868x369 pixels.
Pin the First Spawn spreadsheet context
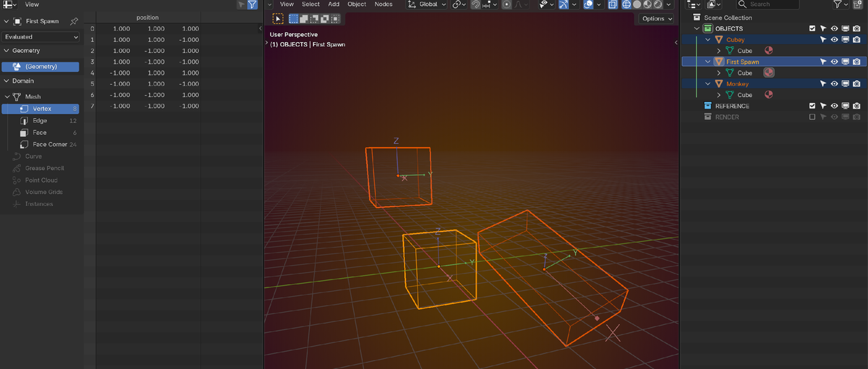coord(74,21)
